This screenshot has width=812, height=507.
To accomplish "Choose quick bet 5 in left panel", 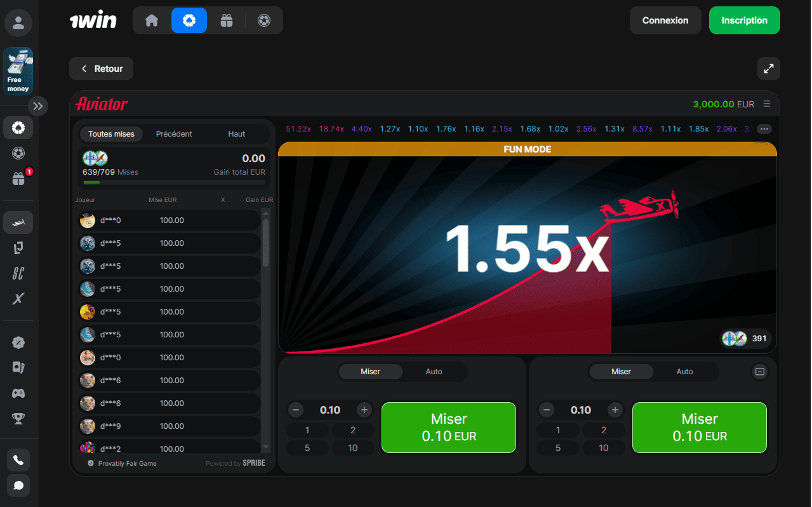I will pos(307,448).
